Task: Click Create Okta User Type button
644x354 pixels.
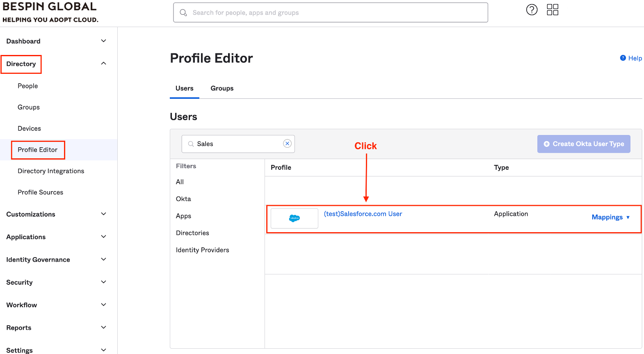Action: pyautogui.click(x=583, y=144)
